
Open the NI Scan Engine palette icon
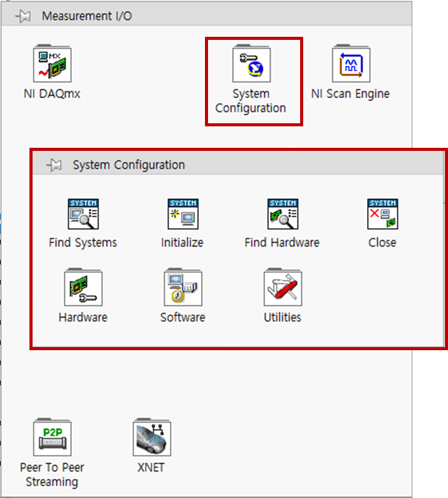[x=351, y=64]
